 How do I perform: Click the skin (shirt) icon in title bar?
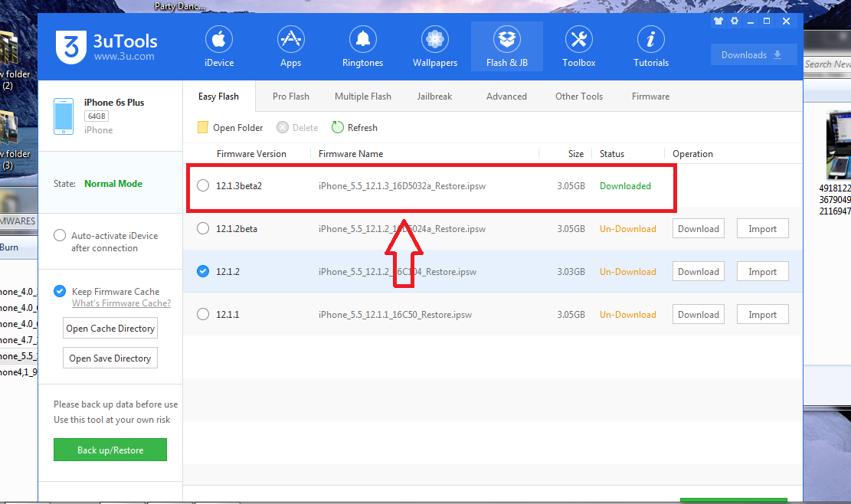pyautogui.click(x=718, y=21)
